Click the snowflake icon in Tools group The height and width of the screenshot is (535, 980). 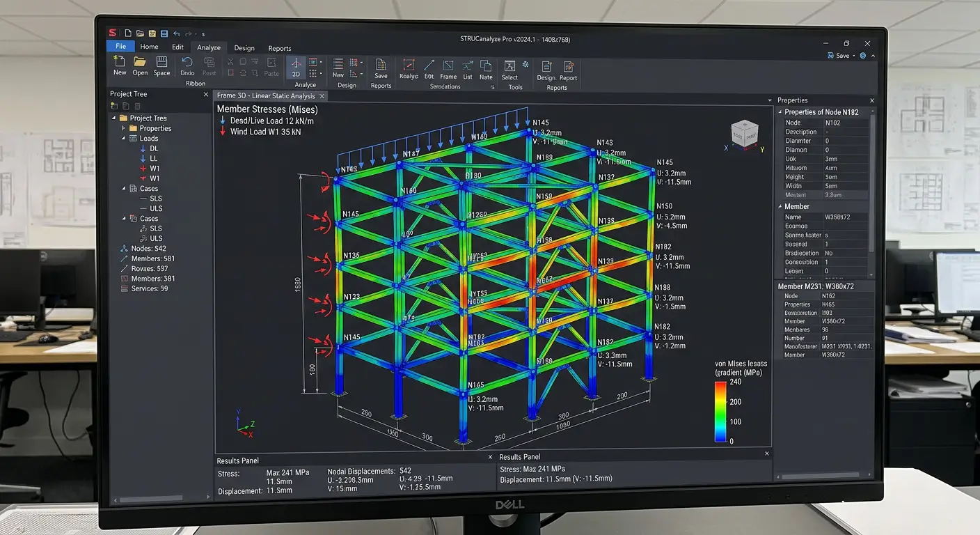coord(525,65)
